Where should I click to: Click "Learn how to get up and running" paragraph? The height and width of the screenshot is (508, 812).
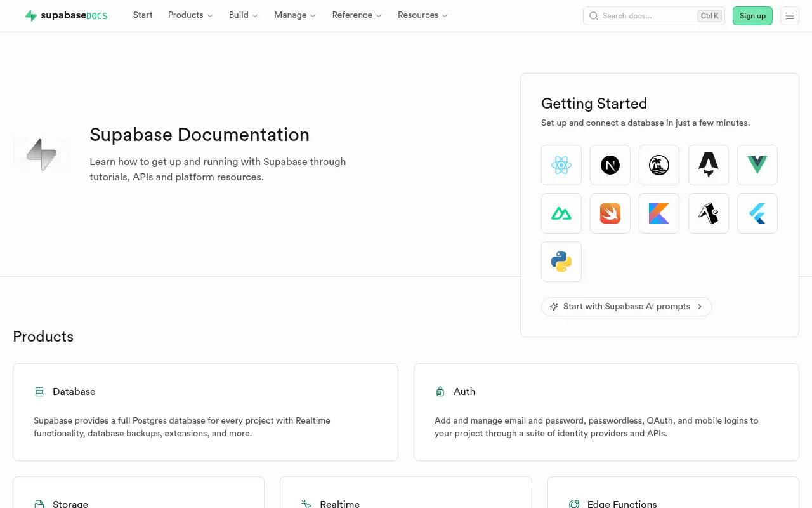(218, 169)
